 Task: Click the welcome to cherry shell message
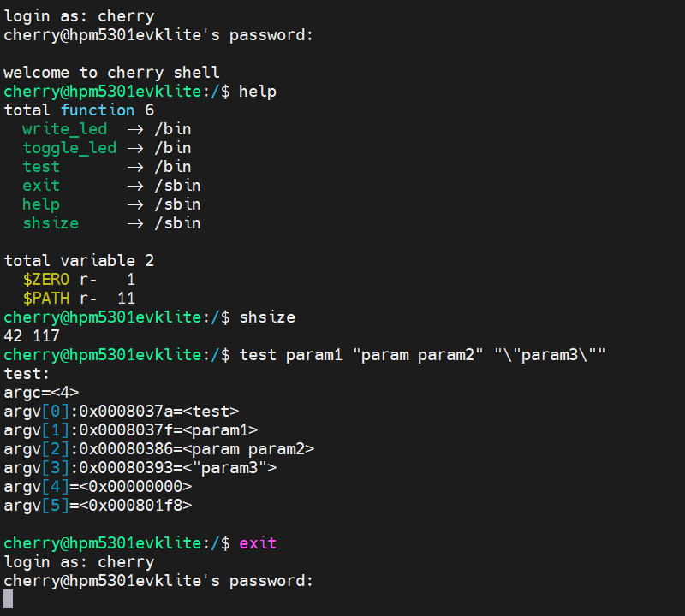tap(111, 73)
